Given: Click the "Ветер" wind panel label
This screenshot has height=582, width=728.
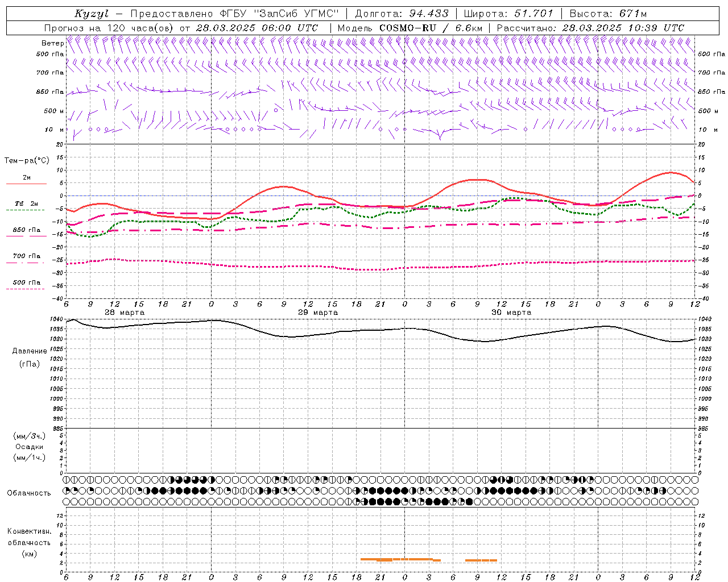Looking at the screenshot, I should 52,43.
